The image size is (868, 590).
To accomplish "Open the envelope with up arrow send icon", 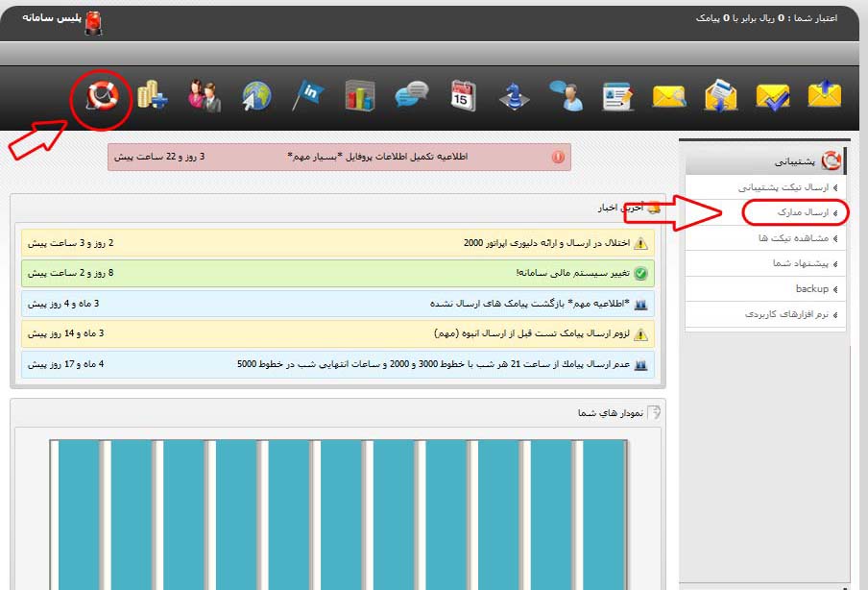I will tap(824, 94).
